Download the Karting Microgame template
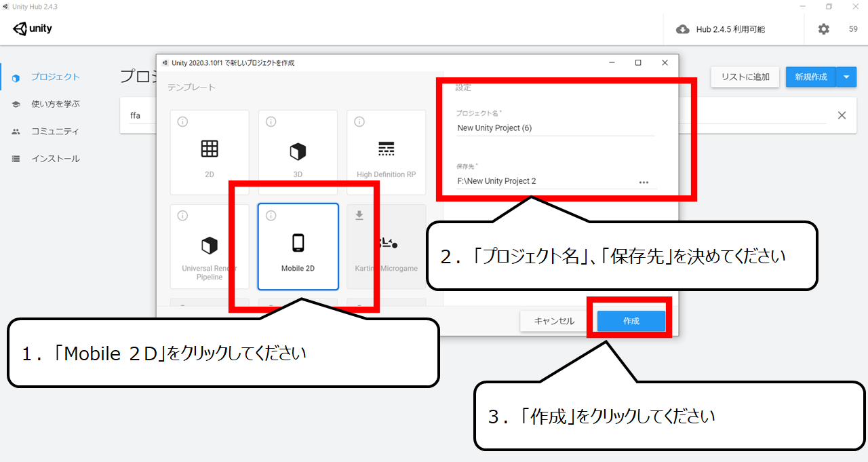The image size is (868, 462). 359,215
